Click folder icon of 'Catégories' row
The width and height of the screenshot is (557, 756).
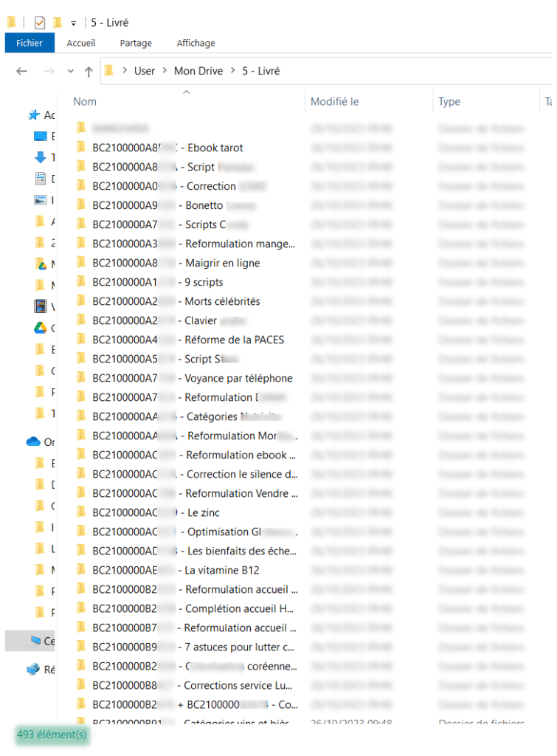coord(81,416)
